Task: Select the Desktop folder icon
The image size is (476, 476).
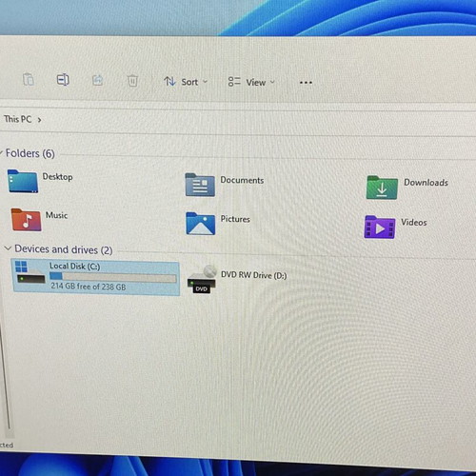Action: tap(23, 181)
